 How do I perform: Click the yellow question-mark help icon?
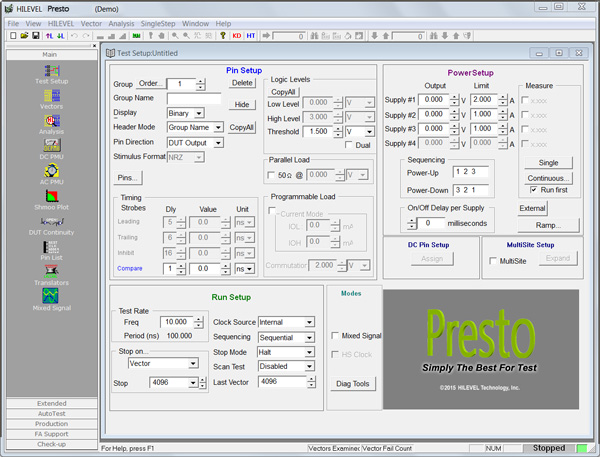click(223, 36)
